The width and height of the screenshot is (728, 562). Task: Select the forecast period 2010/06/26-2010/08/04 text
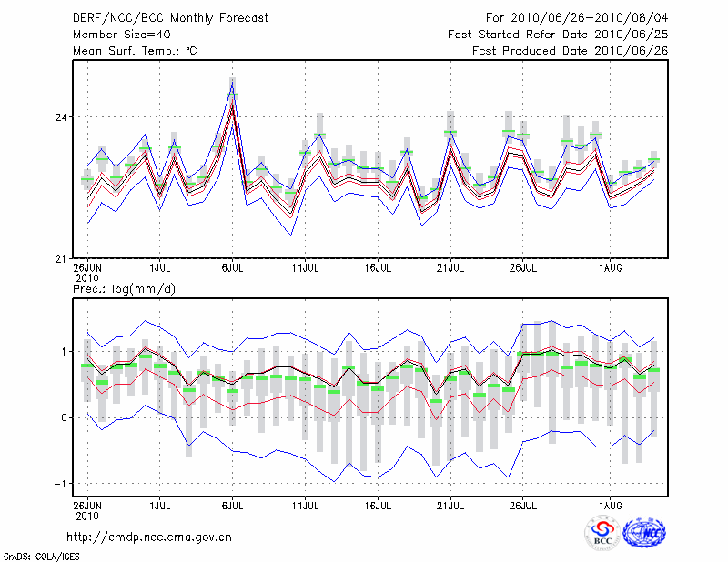point(577,18)
